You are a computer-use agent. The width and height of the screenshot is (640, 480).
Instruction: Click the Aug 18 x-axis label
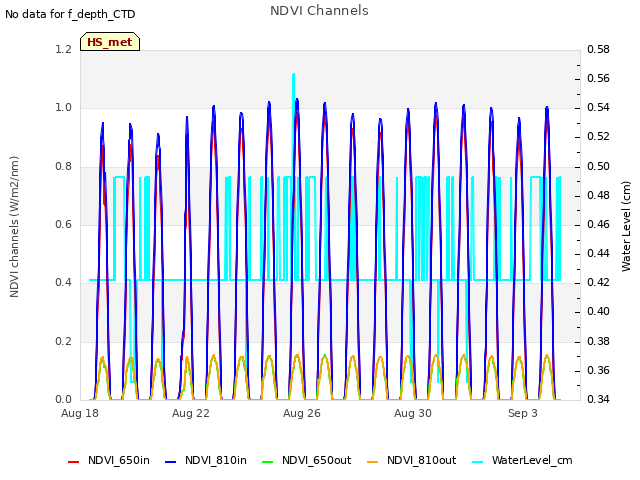point(80,413)
